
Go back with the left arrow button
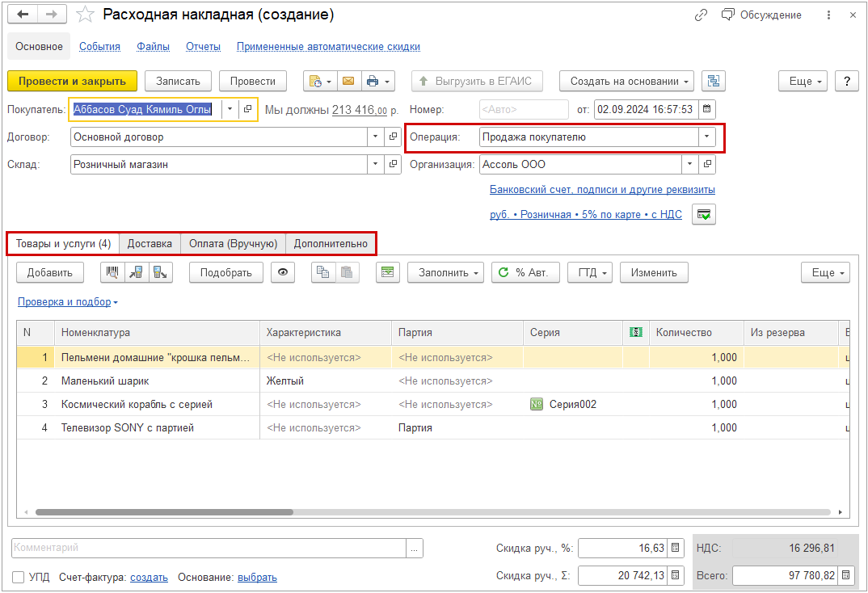(x=23, y=15)
